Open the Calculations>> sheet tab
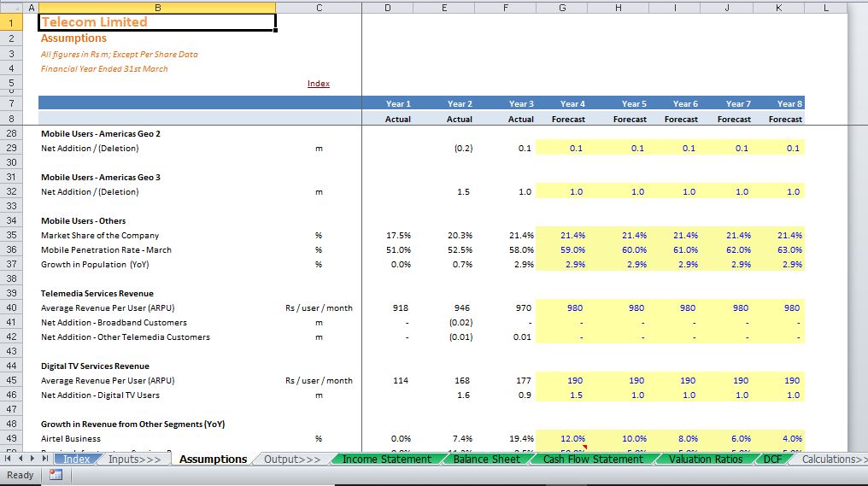This screenshot has width=868, height=486. point(832,460)
